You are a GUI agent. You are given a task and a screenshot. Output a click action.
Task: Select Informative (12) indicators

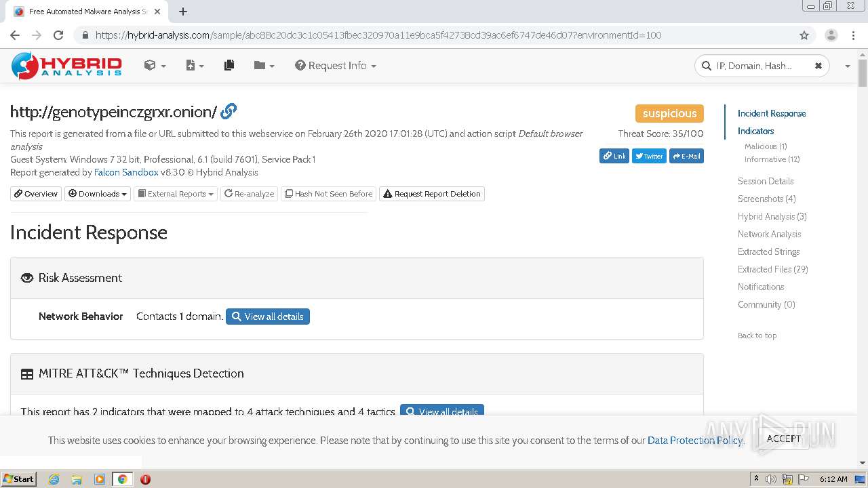(772, 159)
